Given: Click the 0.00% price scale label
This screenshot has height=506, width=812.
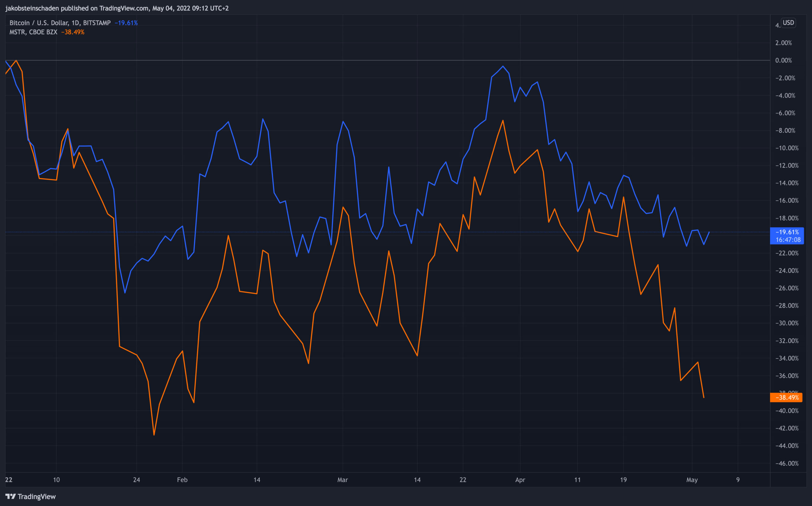Looking at the screenshot, I should [x=783, y=60].
